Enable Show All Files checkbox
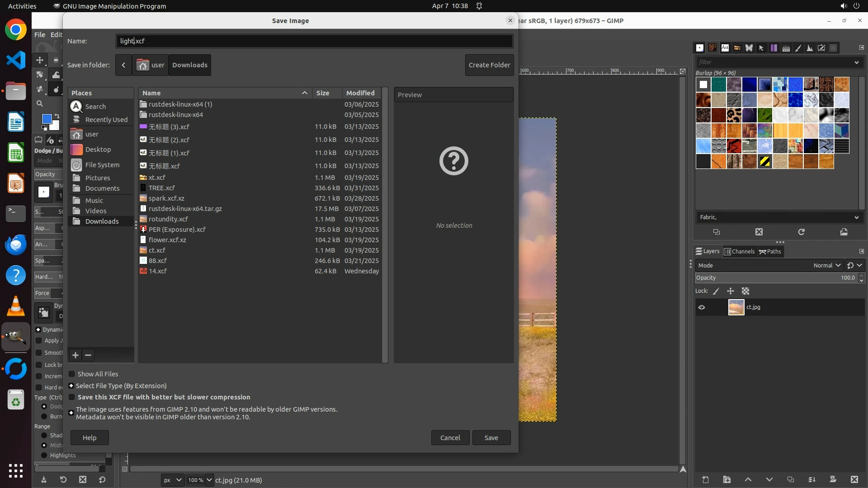 [x=72, y=374]
